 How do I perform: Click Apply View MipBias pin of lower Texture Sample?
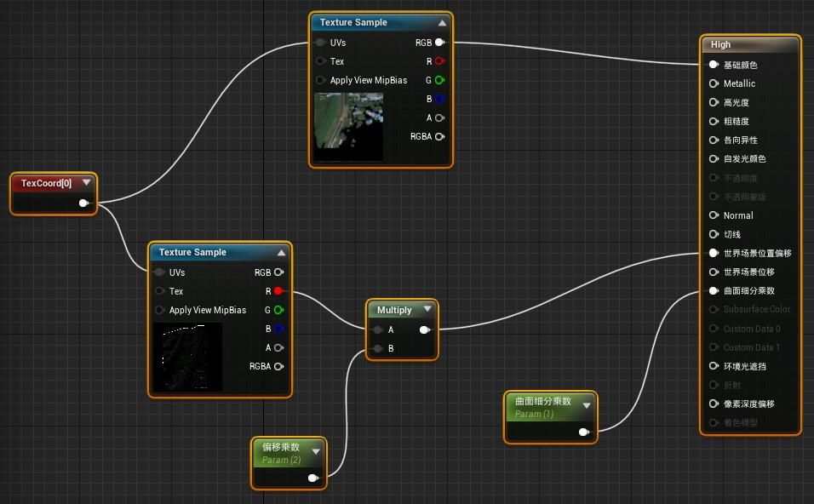pos(159,310)
